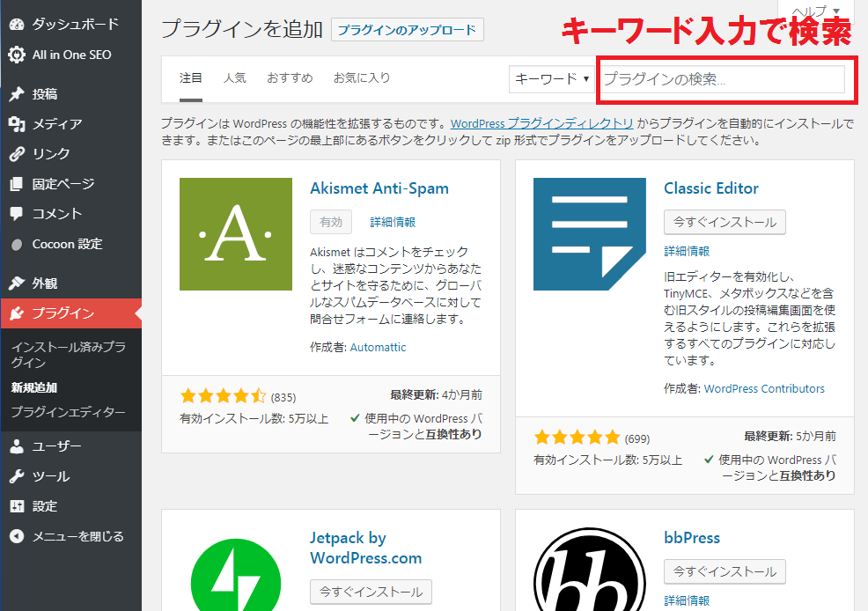Click the circle icon beside Cocoon 設定
The height and width of the screenshot is (611, 868).
17,245
